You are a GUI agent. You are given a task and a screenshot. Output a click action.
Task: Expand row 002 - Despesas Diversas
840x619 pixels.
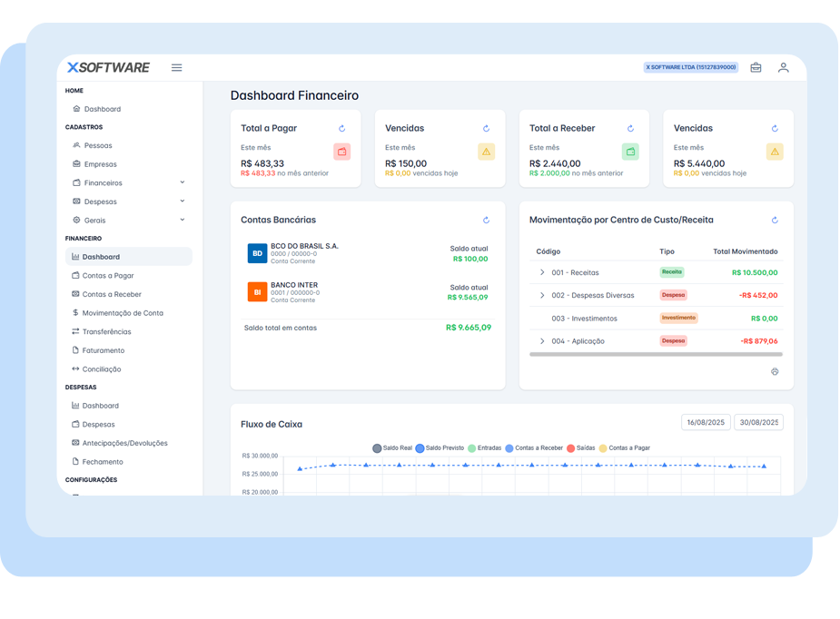click(542, 295)
